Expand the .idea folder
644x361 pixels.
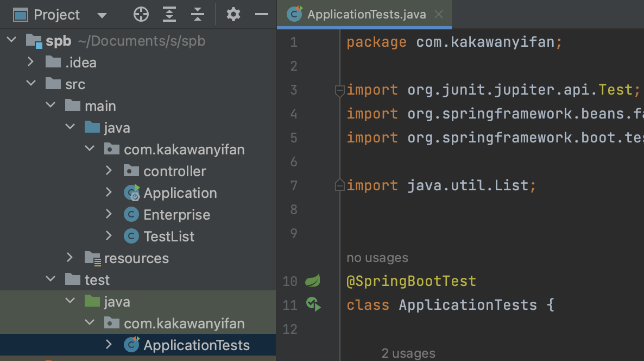[x=31, y=63]
